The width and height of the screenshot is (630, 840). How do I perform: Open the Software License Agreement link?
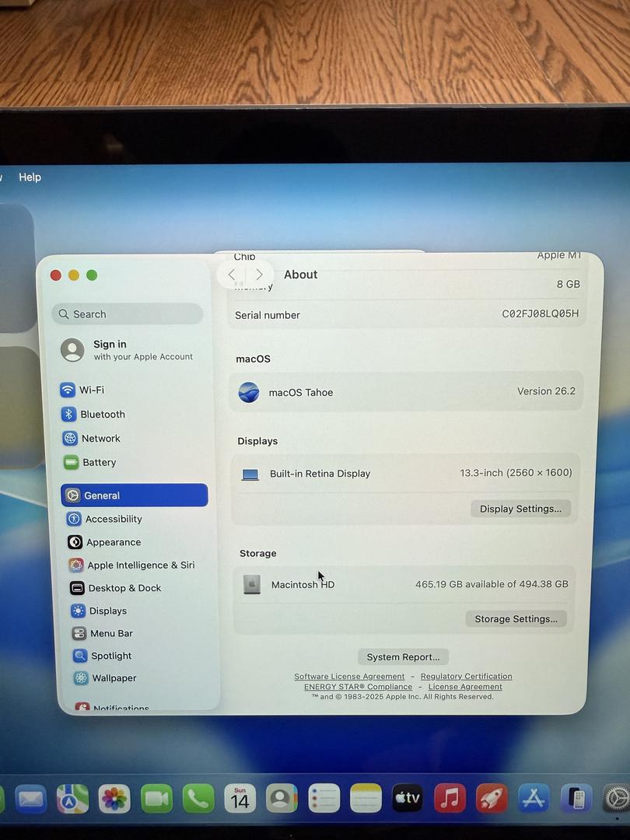(x=349, y=677)
